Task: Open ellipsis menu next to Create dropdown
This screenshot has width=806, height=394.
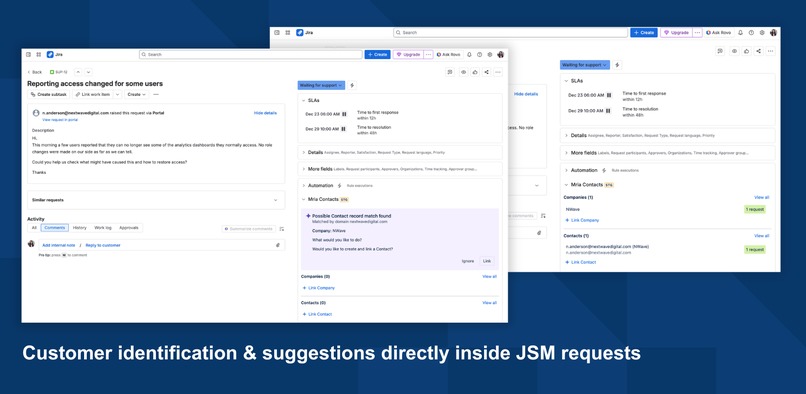Action: (156, 95)
